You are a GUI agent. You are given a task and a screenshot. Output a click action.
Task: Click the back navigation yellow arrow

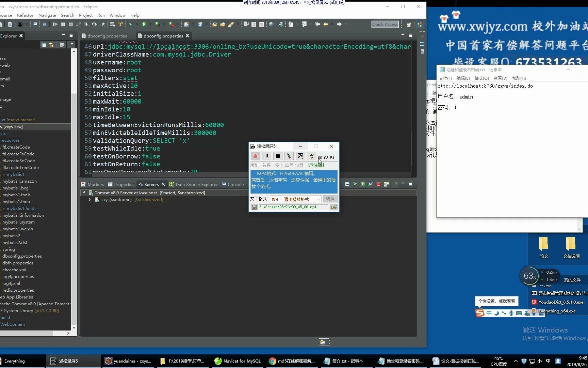[x=326, y=24]
